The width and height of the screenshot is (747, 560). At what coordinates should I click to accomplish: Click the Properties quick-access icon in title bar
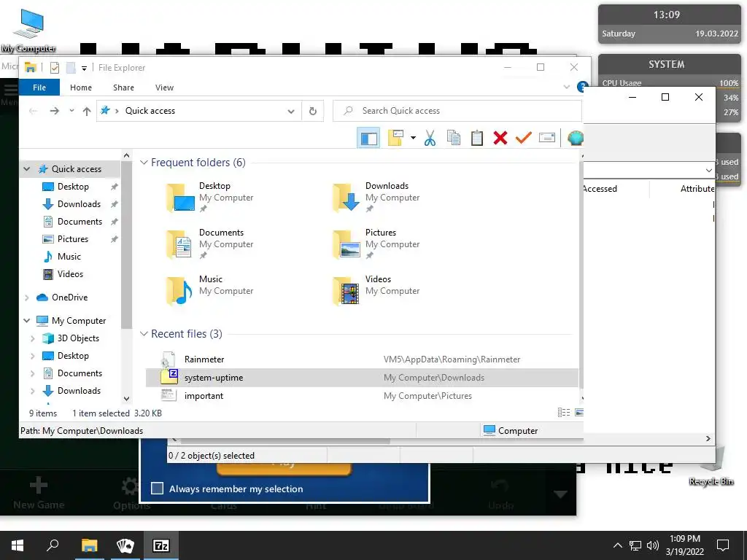coord(54,68)
